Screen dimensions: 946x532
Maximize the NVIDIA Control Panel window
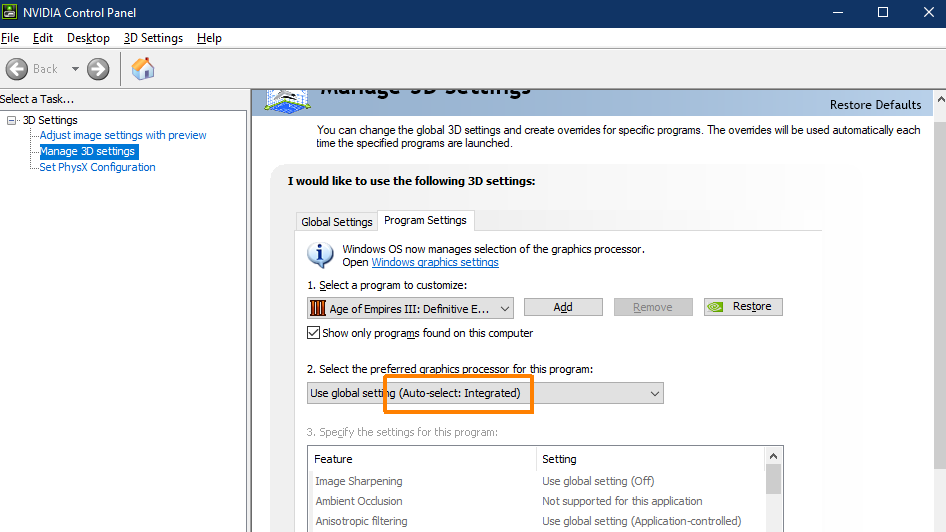883,13
